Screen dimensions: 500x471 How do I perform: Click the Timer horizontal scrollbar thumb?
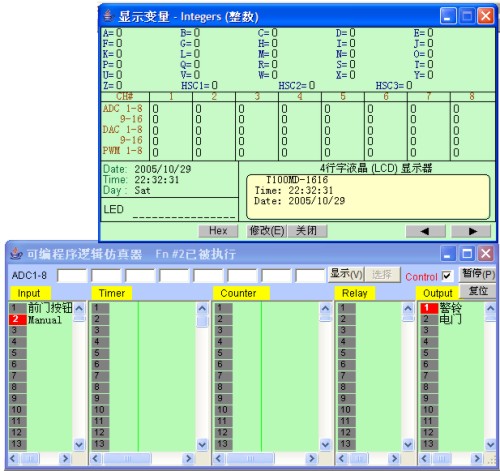[x=128, y=459]
